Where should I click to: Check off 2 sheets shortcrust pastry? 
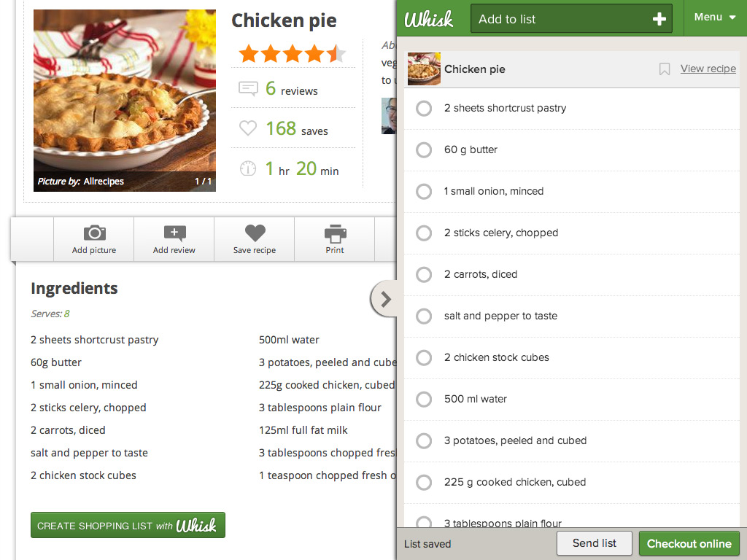pyautogui.click(x=424, y=109)
